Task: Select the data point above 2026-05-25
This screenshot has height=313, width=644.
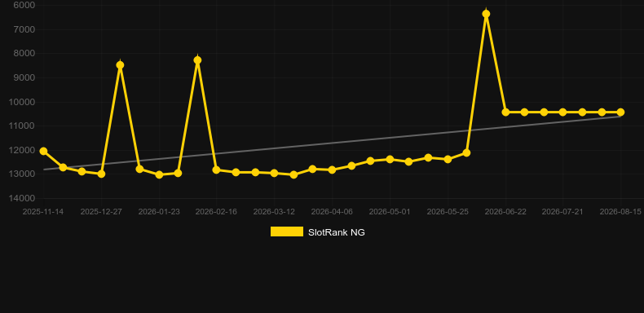Action: click(x=448, y=159)
